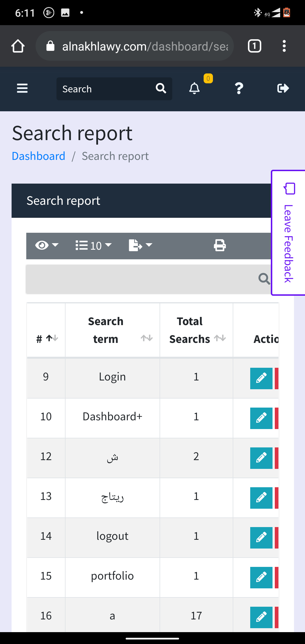
Task: Click the top search magnifier icon
Action: 161,88
